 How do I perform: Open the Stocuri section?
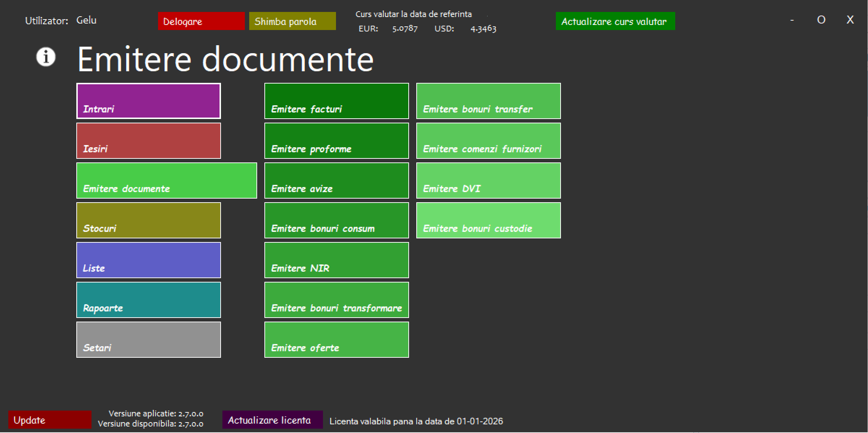(x=148, y=220)
